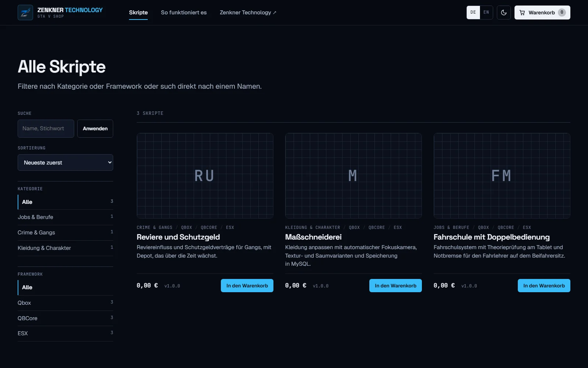Add Fahrschule mit Doppelbedienung to Warenkorb
The image size is (588, 368).
[544, 286]
